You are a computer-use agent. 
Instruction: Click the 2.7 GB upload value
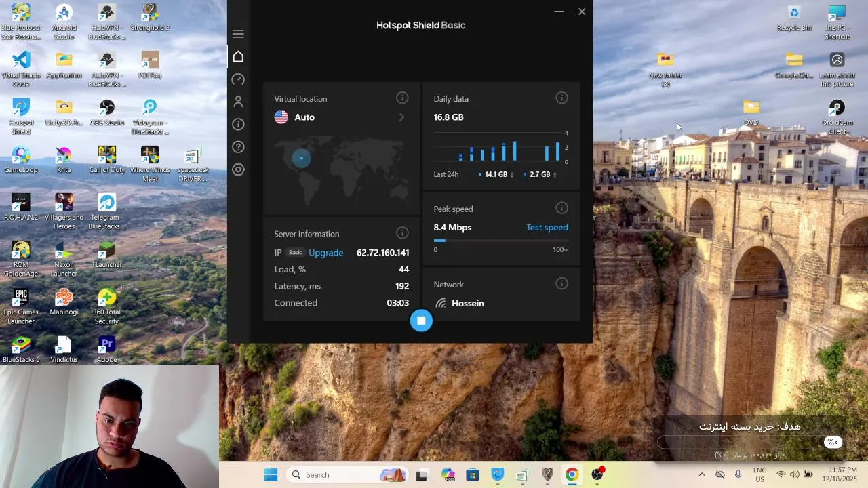pyautogui.click(x=540, y=174)
